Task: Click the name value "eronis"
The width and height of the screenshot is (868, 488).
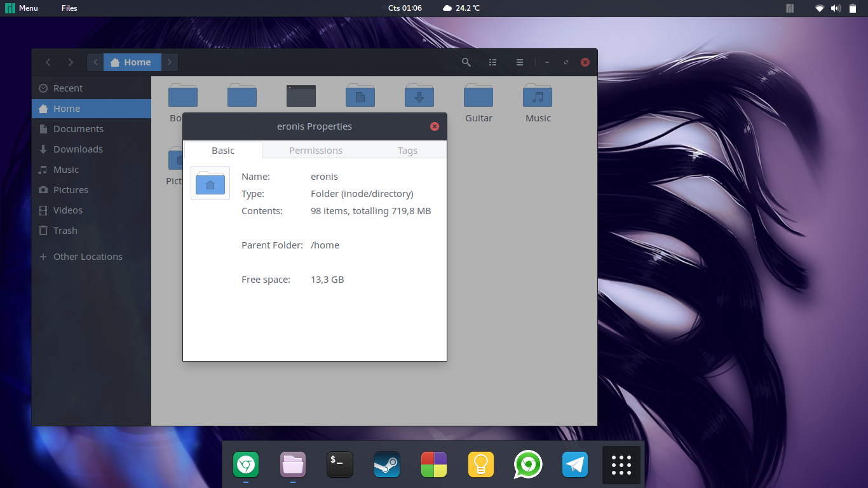Action: [x=324, y=177]
